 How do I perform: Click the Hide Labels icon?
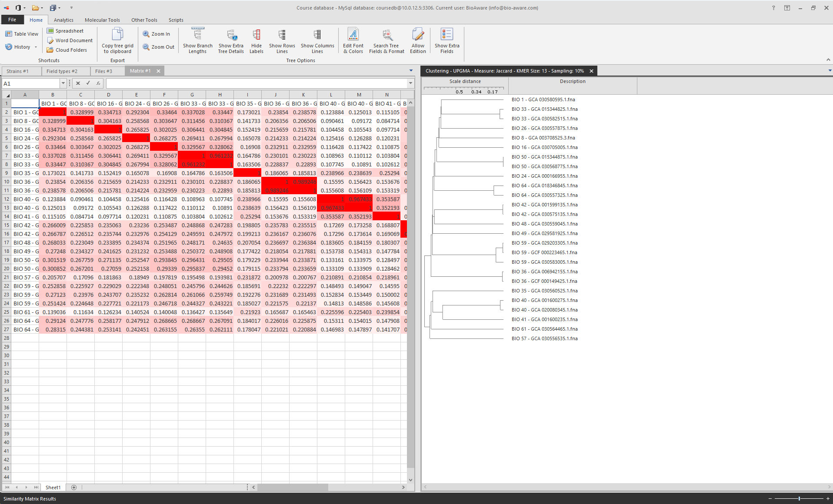tap(256, 40)
